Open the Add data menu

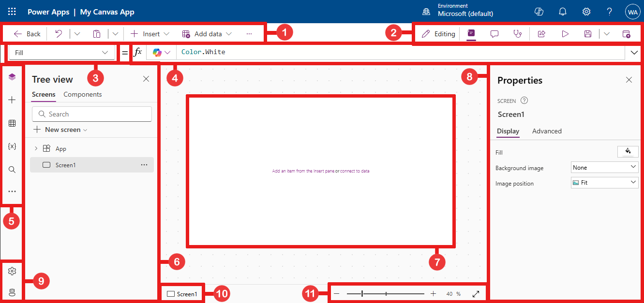(x=207, y=34)
